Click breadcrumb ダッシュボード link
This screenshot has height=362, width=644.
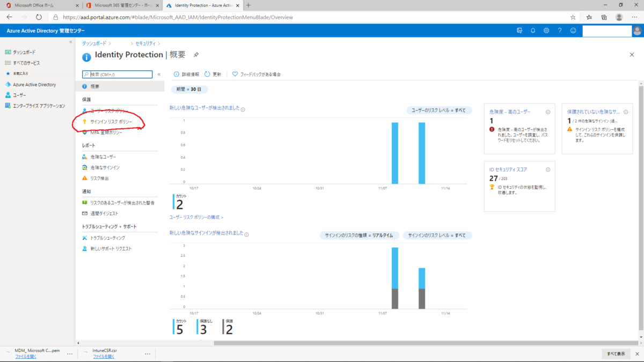93,43
